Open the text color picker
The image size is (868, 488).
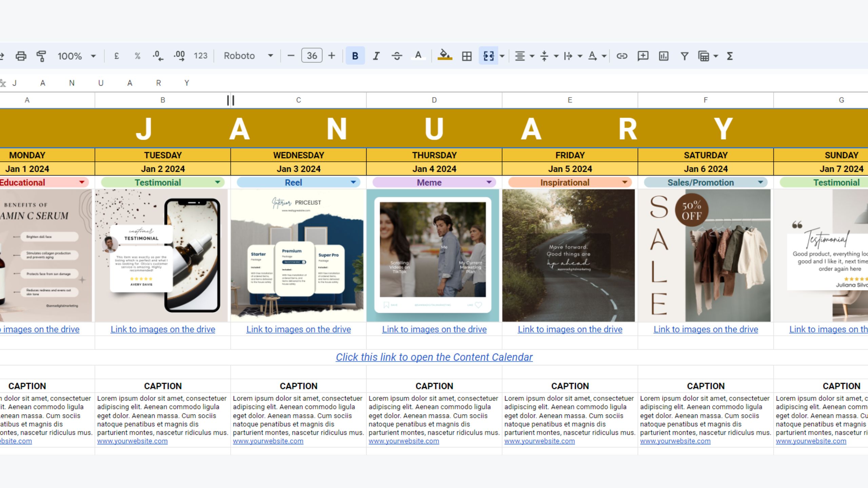(x=418, y=56)
